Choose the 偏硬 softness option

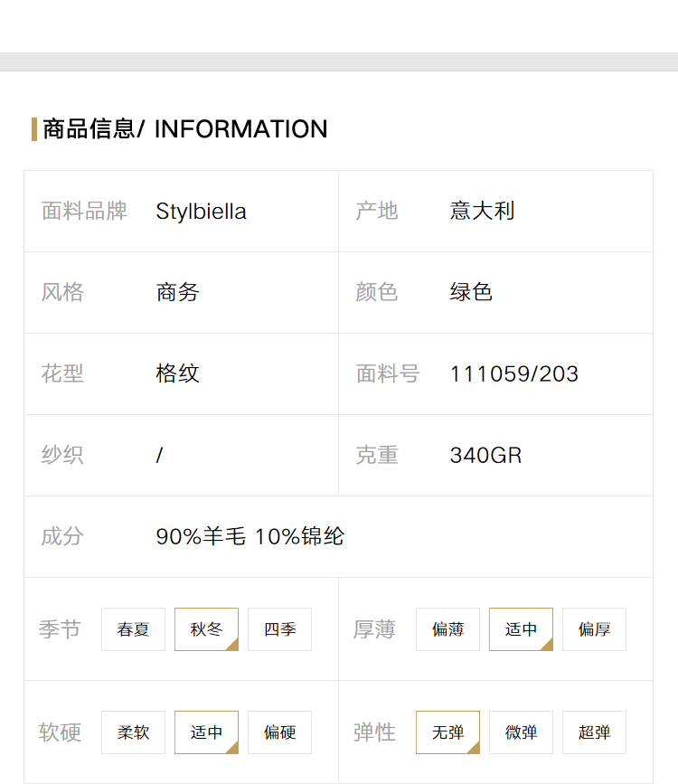279,732
